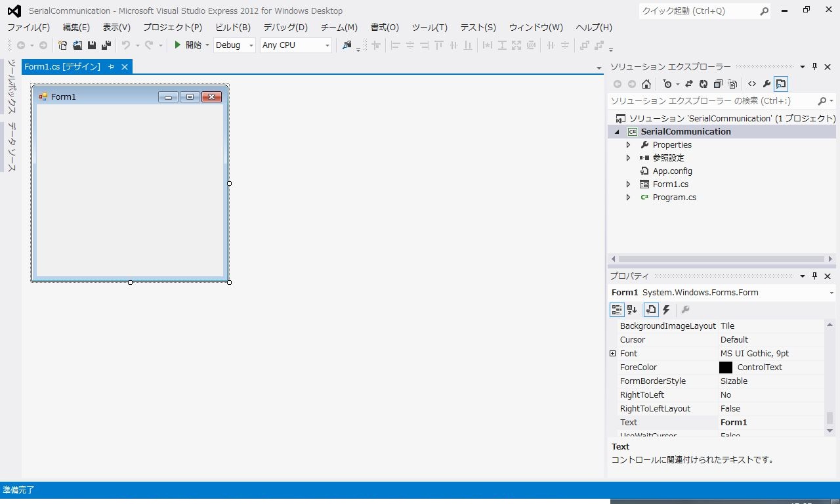Image resolution: width=840 pixels, height=504 pixels.
Task: Click Solution Explorer Home icon
Action: click(x=646, y=84)
